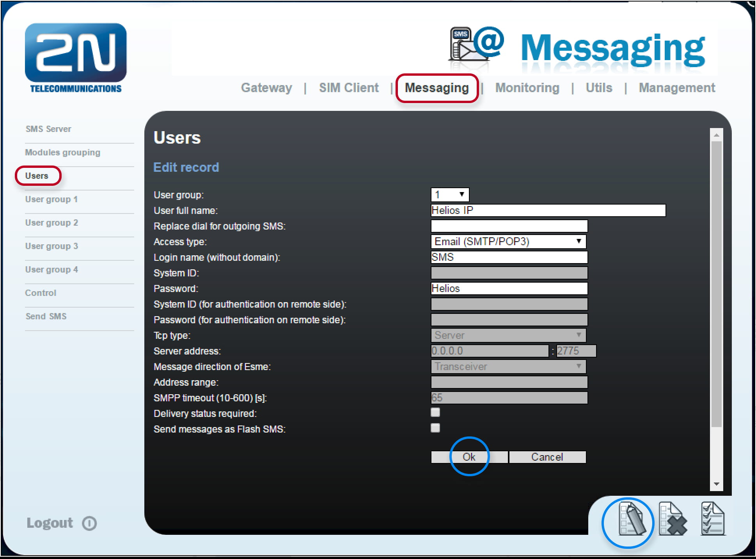The image size is (756, 559).
Task: Click Replace dial for outgoing SMS field
Action: pyautogui.click(x=509, y=226)
